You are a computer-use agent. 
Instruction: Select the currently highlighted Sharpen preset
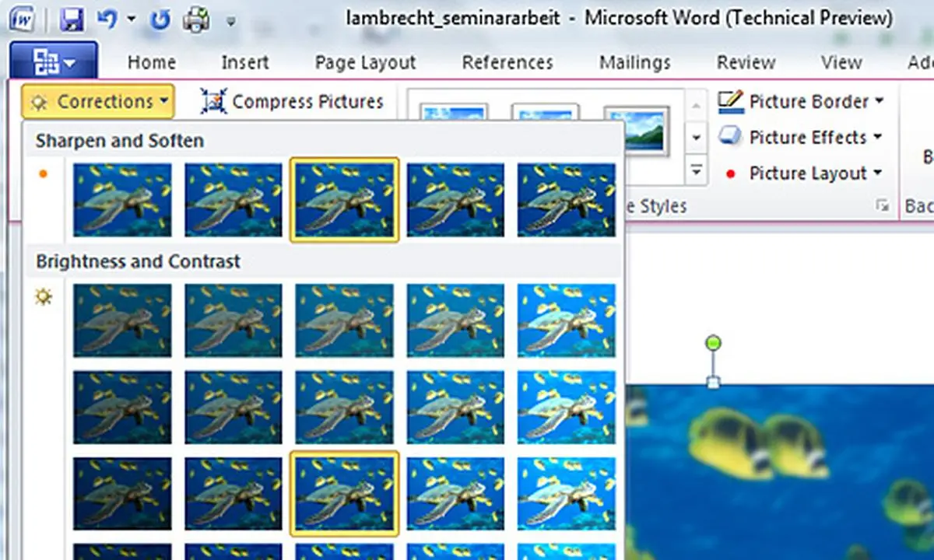tap(344, 200)
